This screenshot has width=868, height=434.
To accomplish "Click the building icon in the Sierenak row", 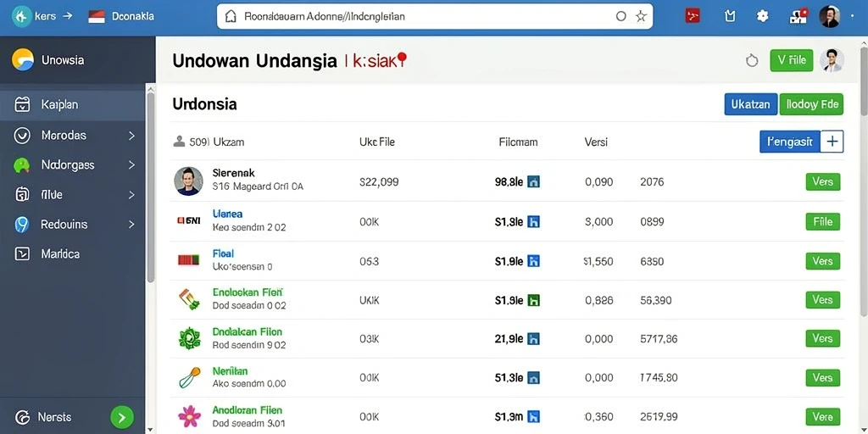I will (x=534, y=181).
